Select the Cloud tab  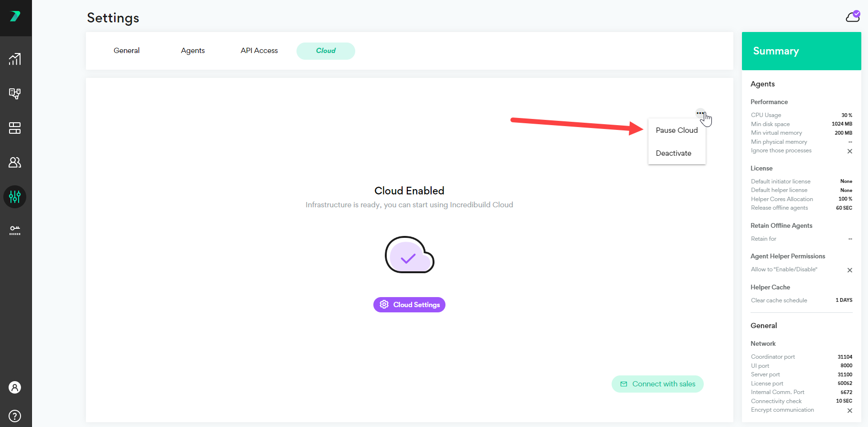point(326,51)
